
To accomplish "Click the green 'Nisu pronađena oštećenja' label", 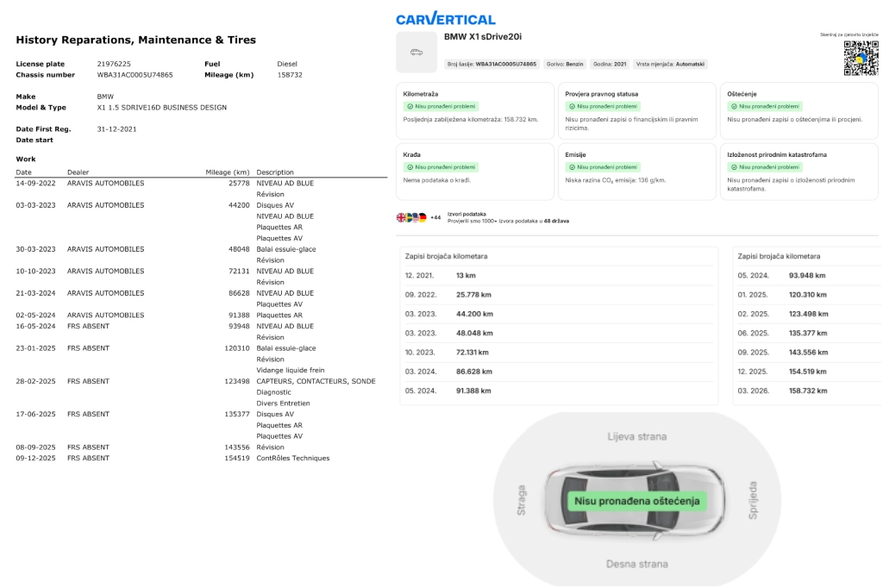I will (636, 500).
